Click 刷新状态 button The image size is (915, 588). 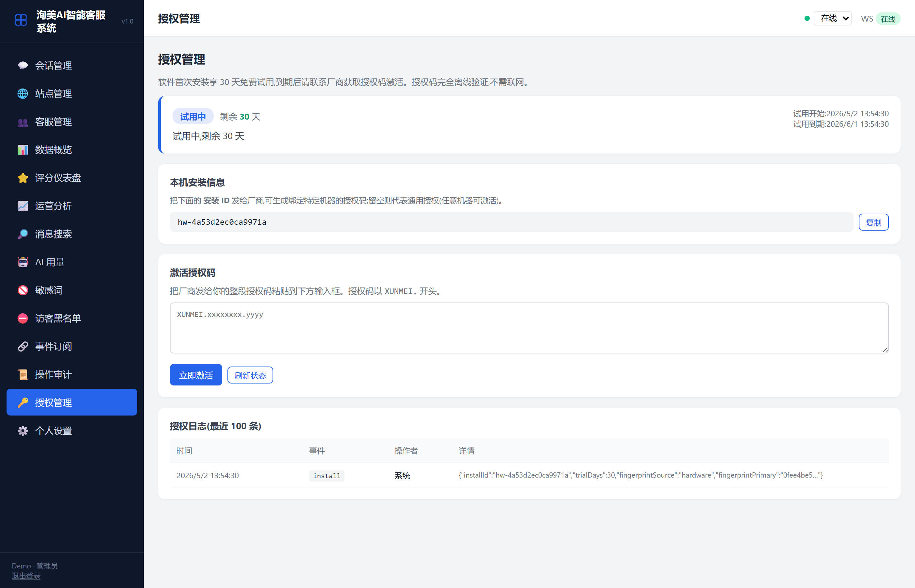pos(250,375)
